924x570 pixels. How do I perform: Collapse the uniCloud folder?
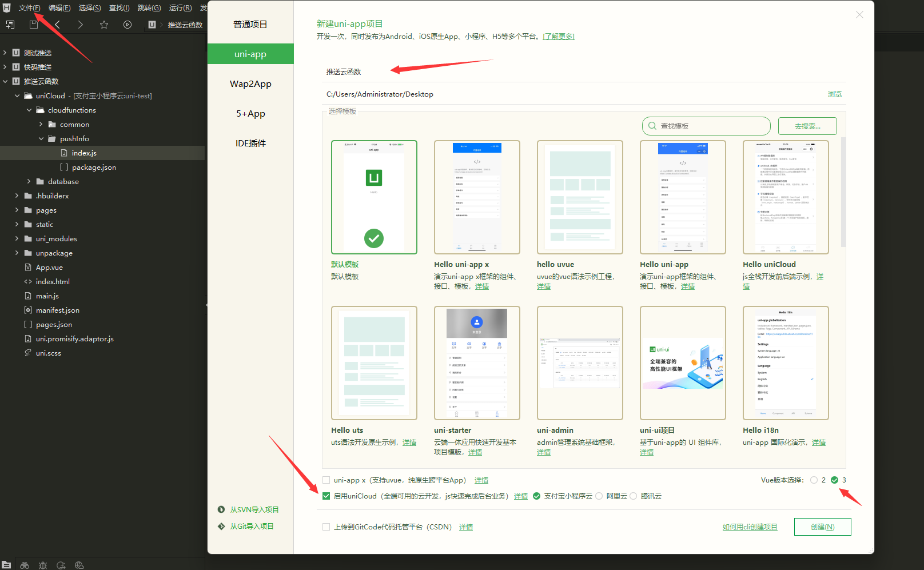coord(17,95)
